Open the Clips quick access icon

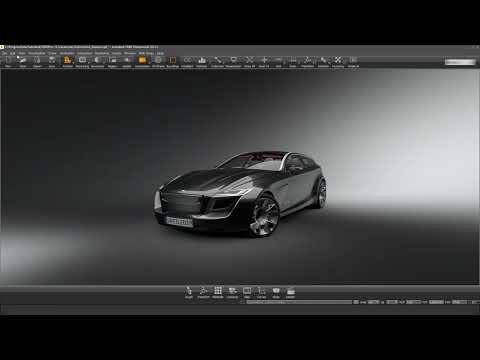point(247,292)
